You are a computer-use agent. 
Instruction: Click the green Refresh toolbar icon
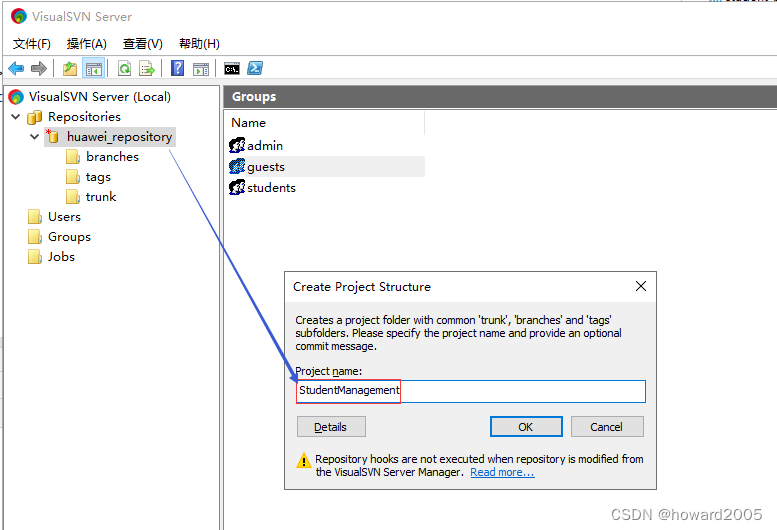[x=124, y=68]
